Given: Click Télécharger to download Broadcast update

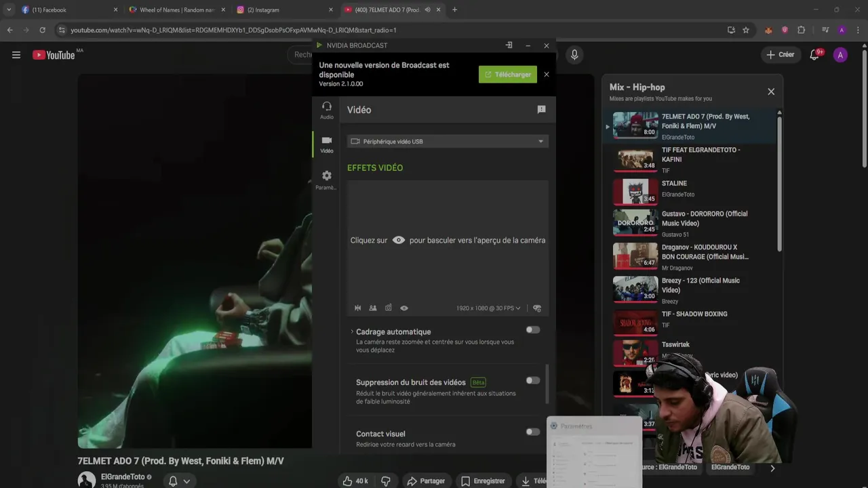Looking at the screenshot, I should 508,75.
